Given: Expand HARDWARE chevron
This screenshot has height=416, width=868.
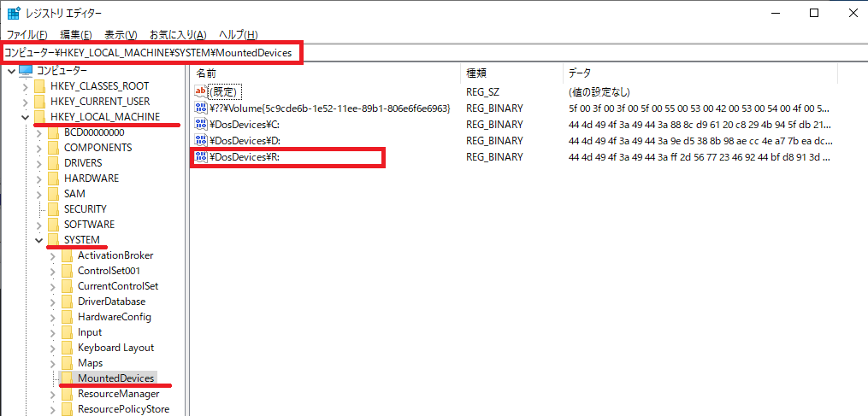Looking at the screenshot, I should 38,179.
